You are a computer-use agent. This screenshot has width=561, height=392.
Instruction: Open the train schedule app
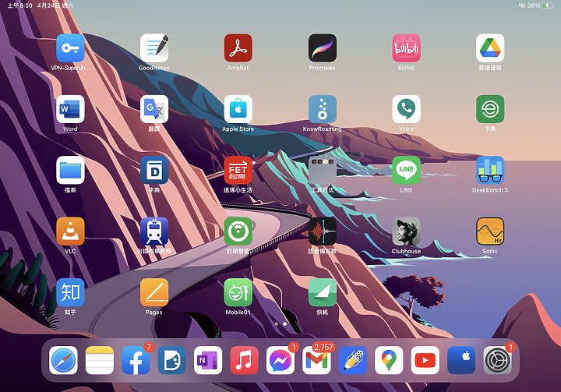point(154,231)
